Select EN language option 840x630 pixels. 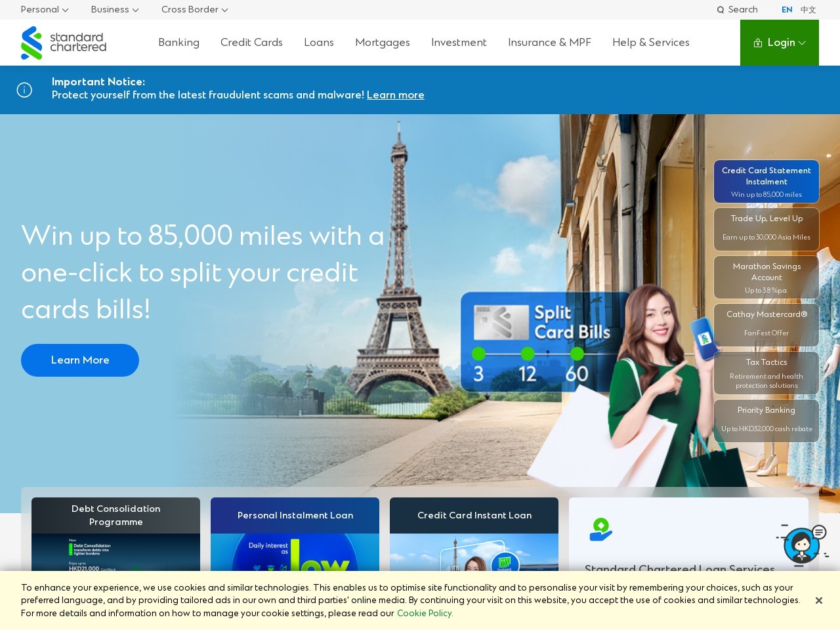pyautogui.click(x=787, y=10)
